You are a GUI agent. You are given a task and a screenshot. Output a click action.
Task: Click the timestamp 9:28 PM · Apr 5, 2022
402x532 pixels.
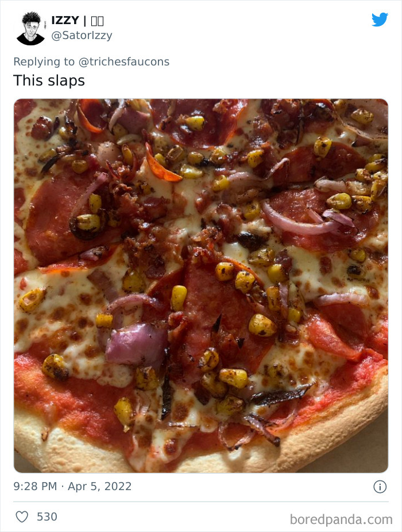(x=72, y=486)
